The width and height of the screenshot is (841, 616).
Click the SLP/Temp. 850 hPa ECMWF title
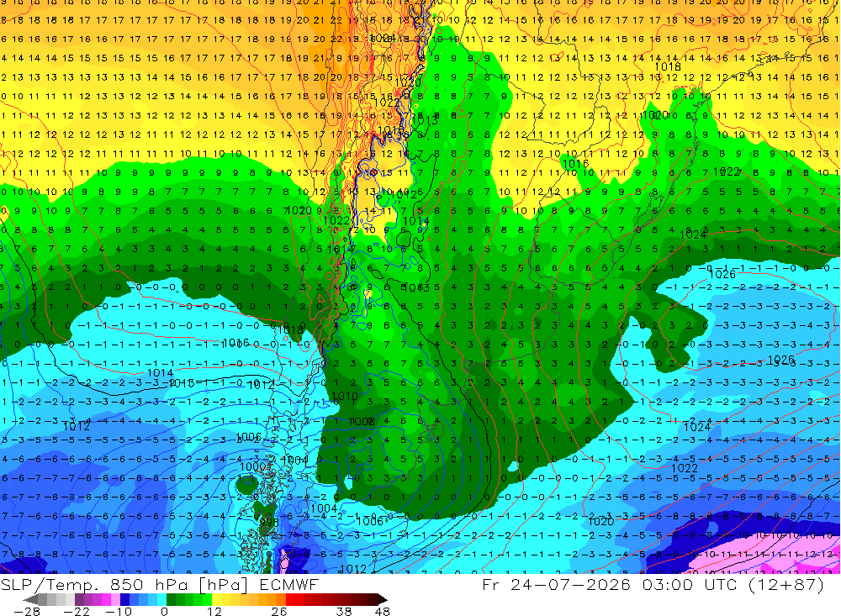click(160, 584)
